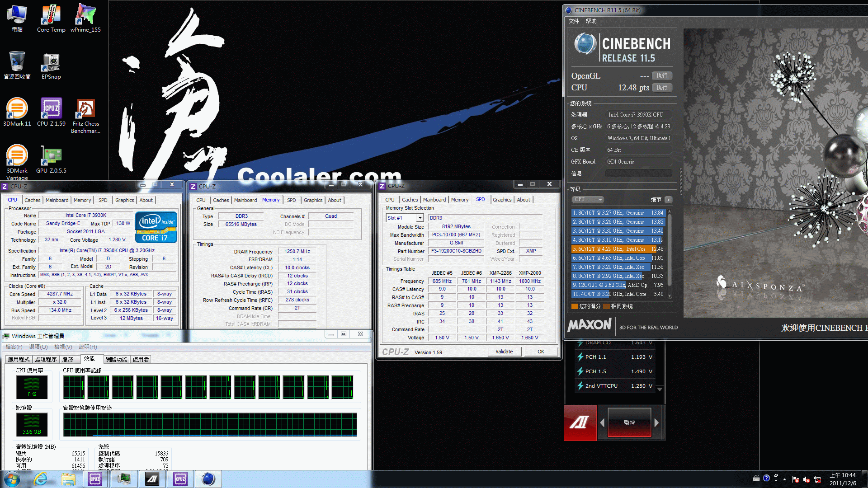Viewport: 868px width, 488px height.
Task: Click the OK button in CPU-Z SPD window
Action: pyautogui.click(x=541, y=352)
